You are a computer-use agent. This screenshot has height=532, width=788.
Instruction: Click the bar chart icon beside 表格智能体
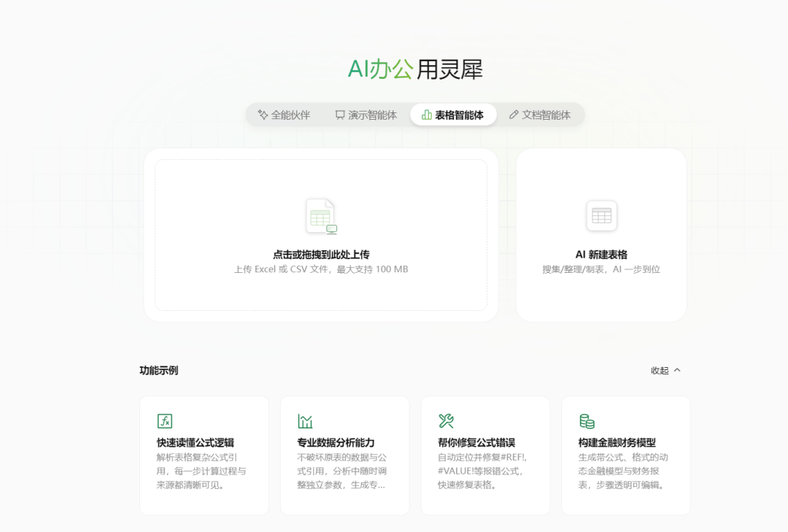pos(427,115)
